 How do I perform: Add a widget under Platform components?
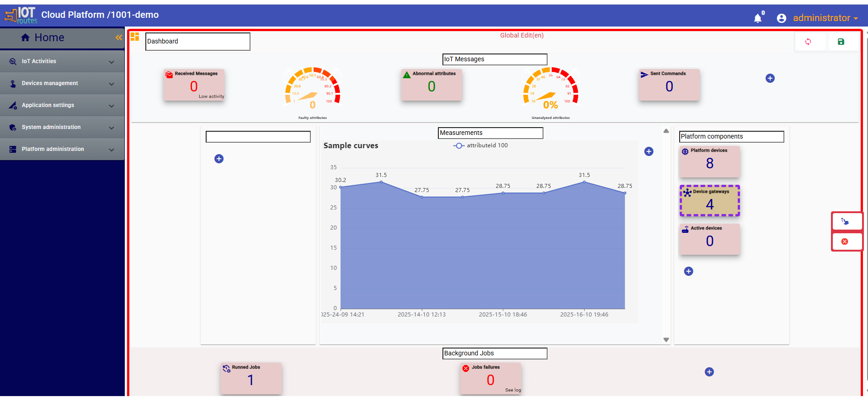point(688,271)
